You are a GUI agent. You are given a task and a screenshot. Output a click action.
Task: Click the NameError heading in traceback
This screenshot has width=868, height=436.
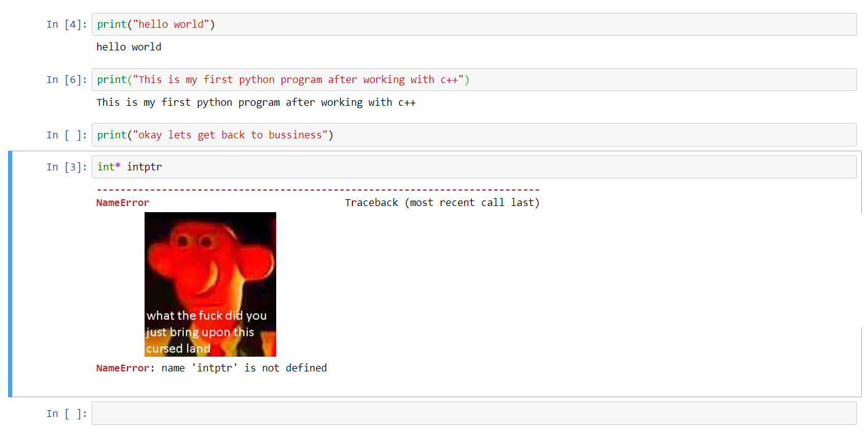(x=123, y=202)
